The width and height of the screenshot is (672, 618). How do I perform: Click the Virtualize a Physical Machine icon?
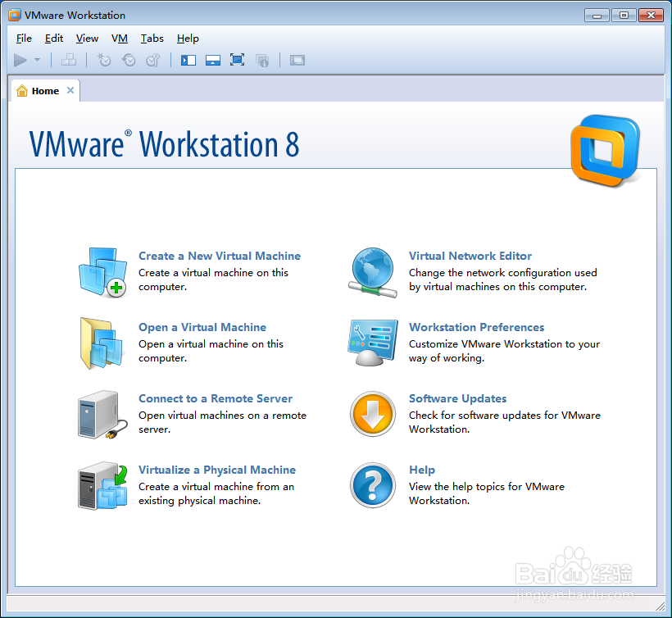click(x=102, y=485)
